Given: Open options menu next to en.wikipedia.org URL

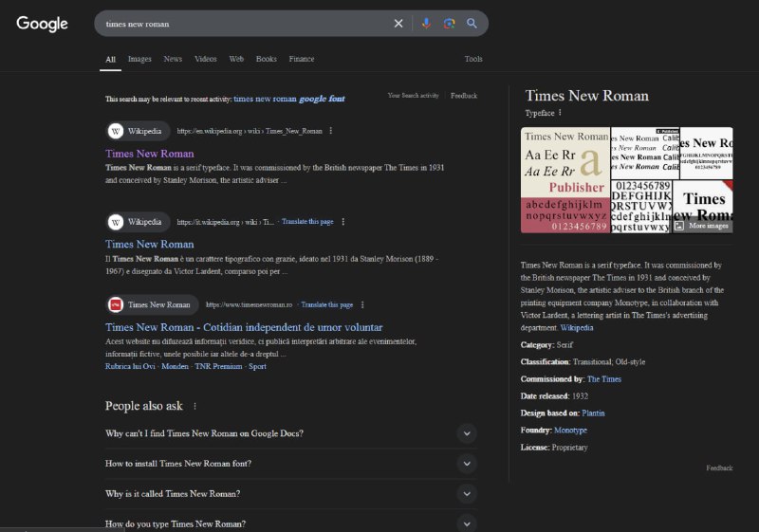Looking at the screenshot, I should pos(330,131).
